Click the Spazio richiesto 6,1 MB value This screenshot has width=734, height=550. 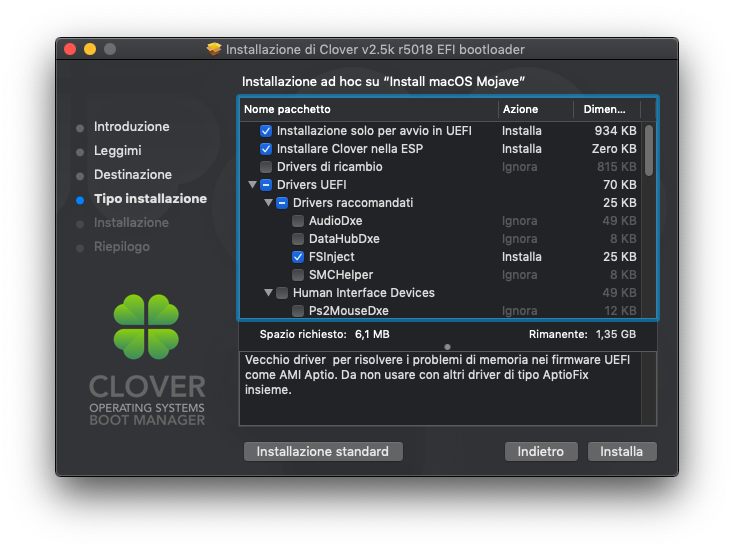coord(372,334)
